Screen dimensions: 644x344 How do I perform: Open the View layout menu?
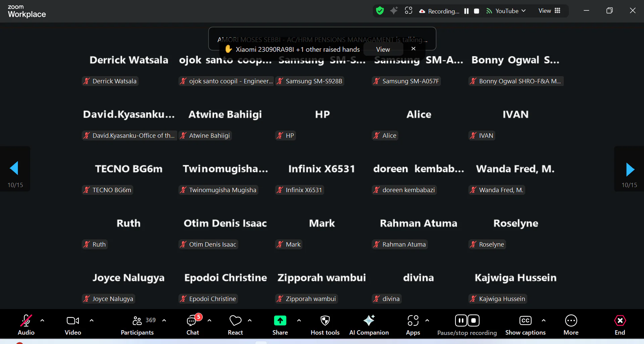[x=549, y=11]
